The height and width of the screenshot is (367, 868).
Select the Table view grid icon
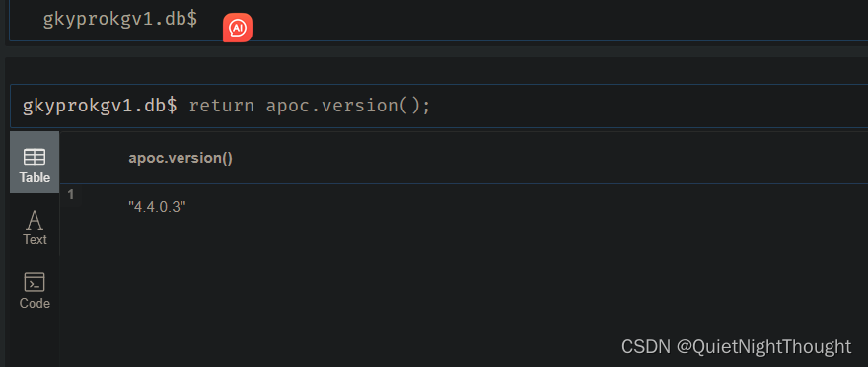click(35, 157)
